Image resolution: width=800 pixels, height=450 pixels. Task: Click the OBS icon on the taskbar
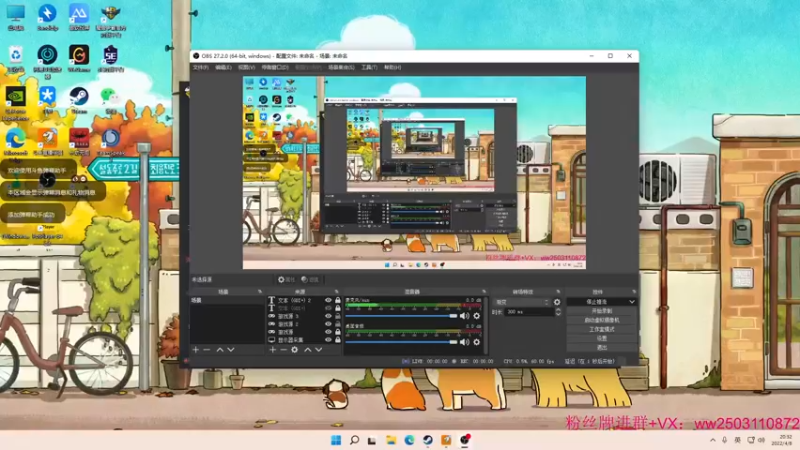pyautogui.click(x=465, y=440)
